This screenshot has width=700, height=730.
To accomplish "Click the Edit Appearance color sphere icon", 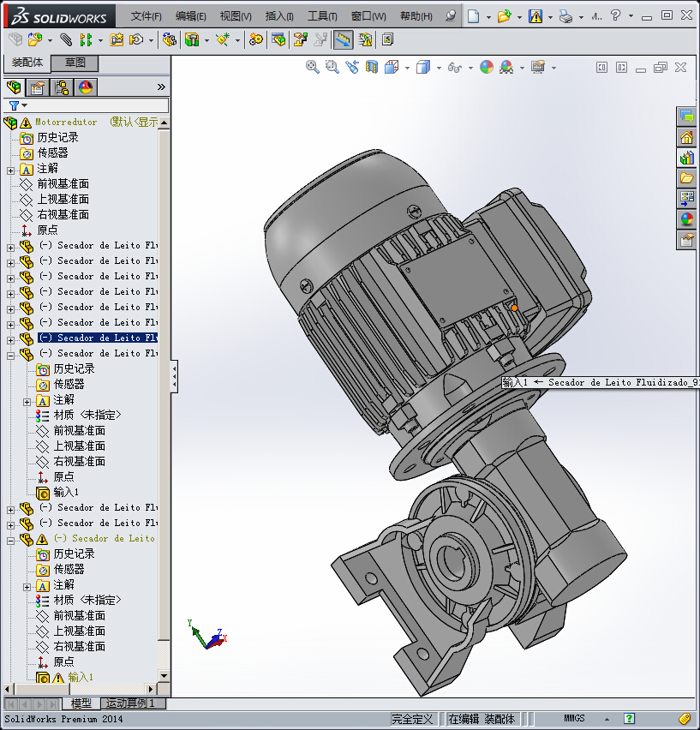I will pyautogui.click(x=486, y=67).
